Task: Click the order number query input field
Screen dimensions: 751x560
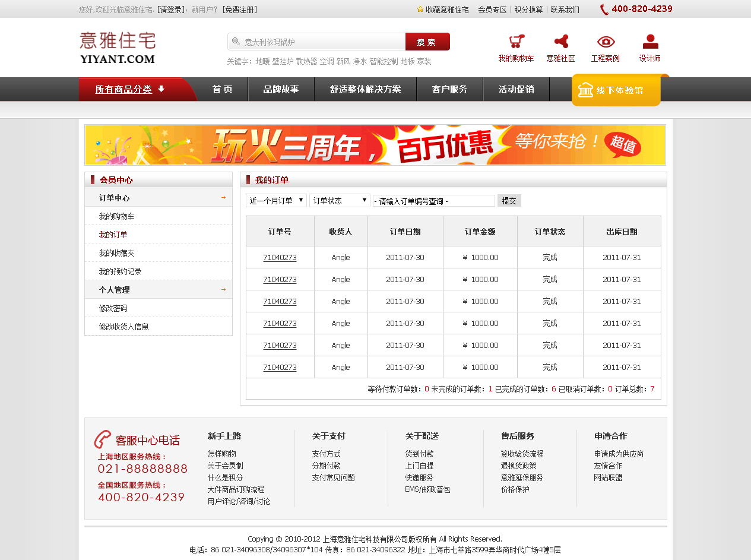Action: (x=433, y=201)
